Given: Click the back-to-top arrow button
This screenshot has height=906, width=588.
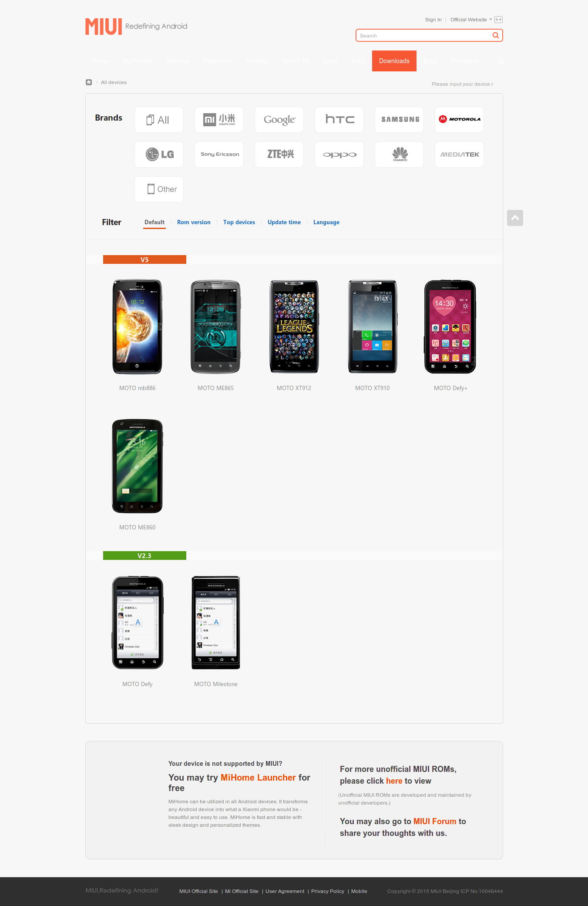Looking at the screenshot, I should [x=515, y=218].
